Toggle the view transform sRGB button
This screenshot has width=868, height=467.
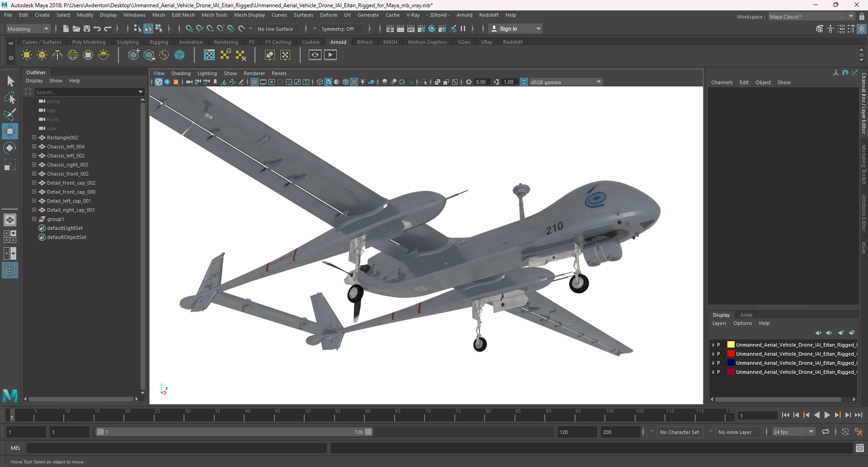524,82
